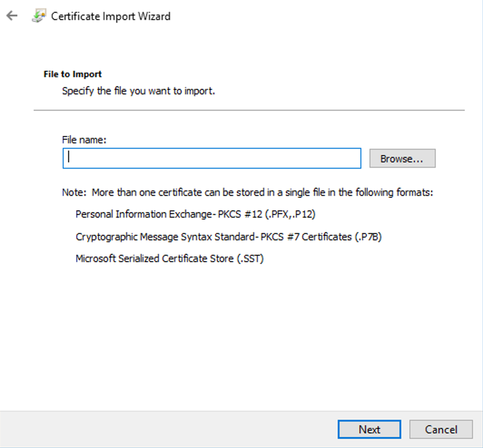Click 'Specify the file you want to import.'

tap(138, 91)
